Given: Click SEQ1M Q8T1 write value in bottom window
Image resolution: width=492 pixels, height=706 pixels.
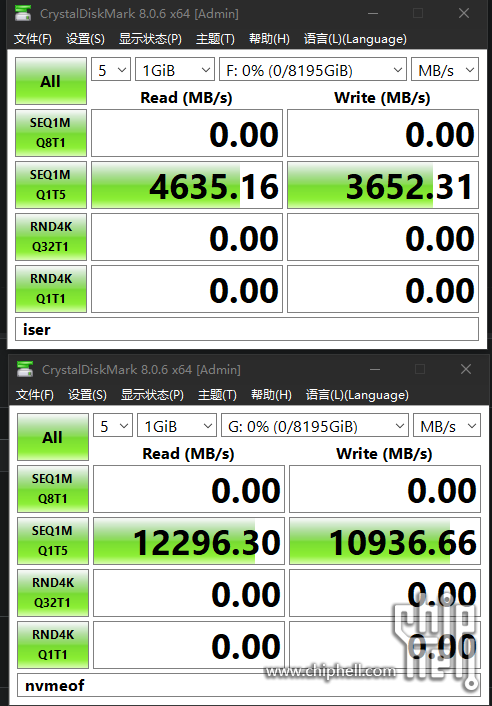Looking at the screenshot, I should 385,489.
